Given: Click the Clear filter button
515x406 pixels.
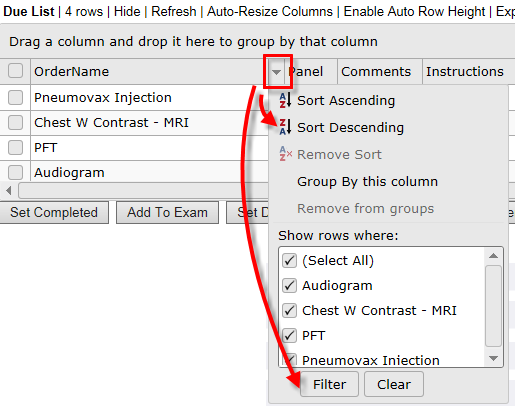Looking at the screenshot, I should (394, 384).
